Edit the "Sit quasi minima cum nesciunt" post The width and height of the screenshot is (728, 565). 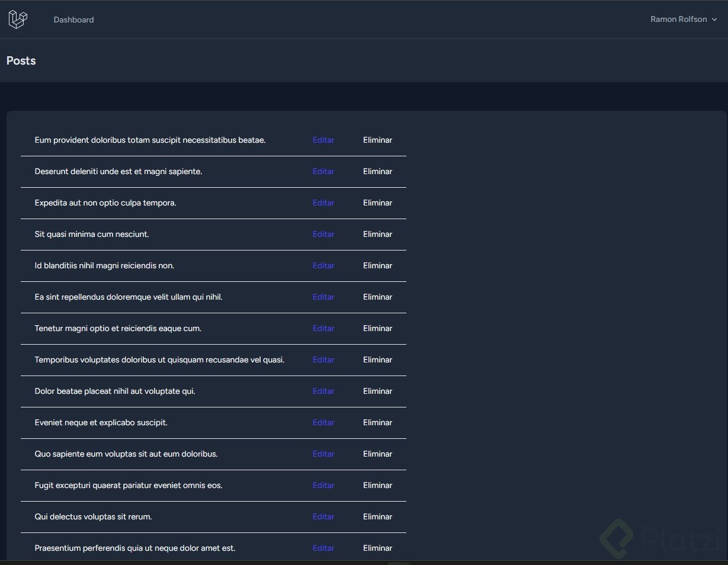(x=323, y=235)
